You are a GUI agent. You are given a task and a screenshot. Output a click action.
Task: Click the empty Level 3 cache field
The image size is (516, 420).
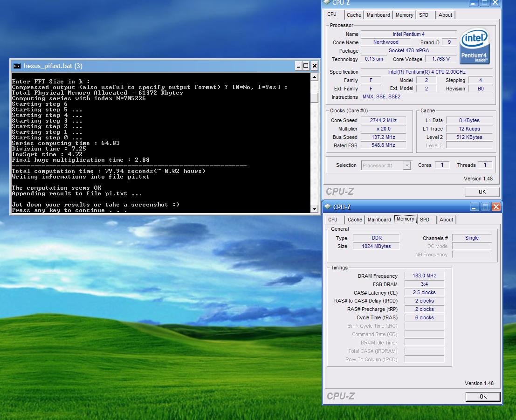click(x=469, y=145)
